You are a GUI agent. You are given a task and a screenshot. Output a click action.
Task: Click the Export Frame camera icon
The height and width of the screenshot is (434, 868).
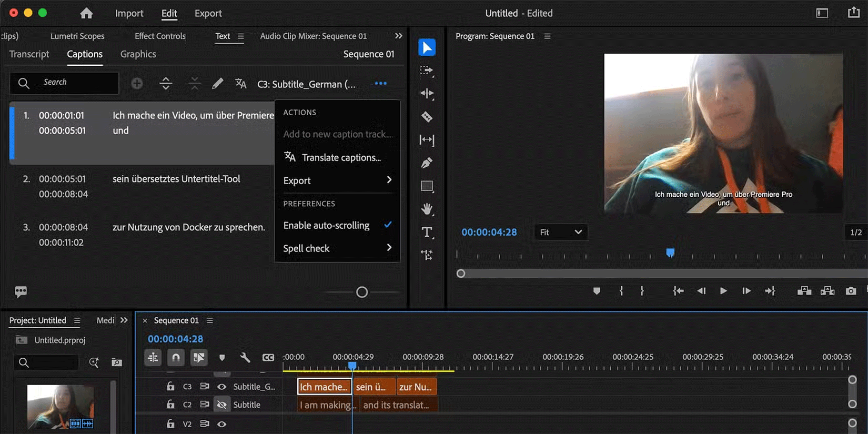pyautogui.click(x=851, y=291)
